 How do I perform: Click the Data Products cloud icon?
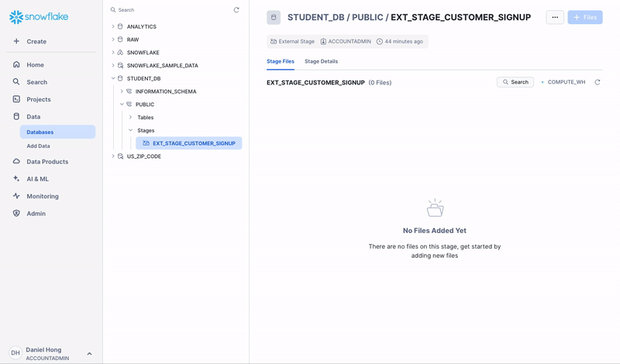point(16,161)
